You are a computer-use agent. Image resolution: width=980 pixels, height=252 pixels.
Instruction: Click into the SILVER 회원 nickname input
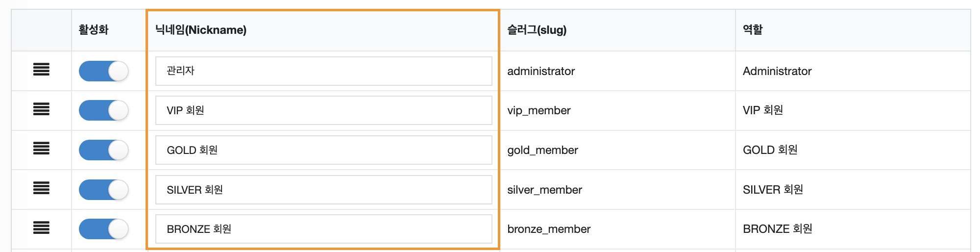(x=323, y=190)
